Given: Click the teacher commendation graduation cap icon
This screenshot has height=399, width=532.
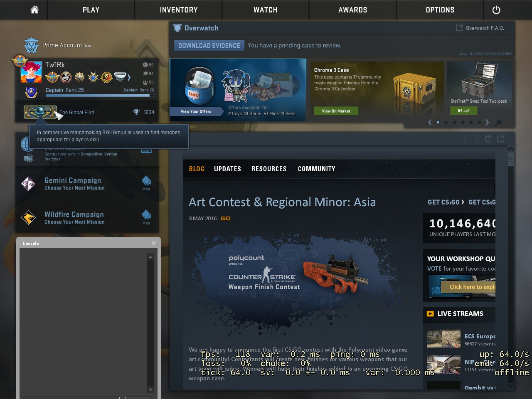Looking at the screenshot, I should tap(145, 74).
